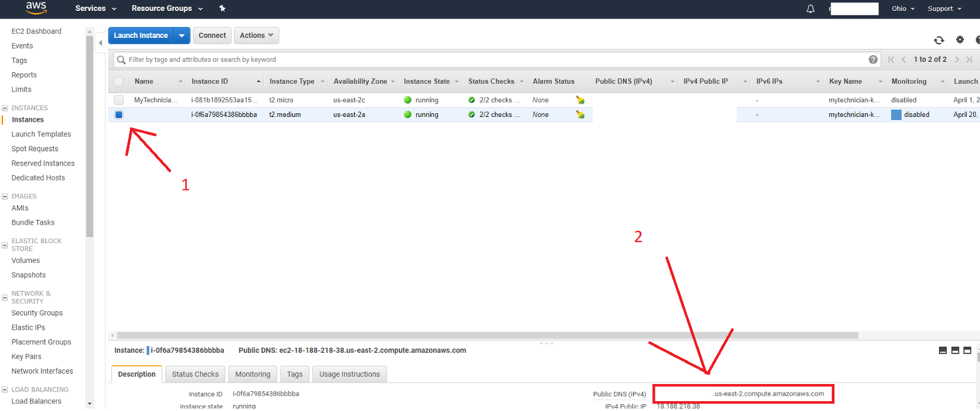Open Network Interfaces in sidebar
980x411 pixels.
[x=42, y=371]
